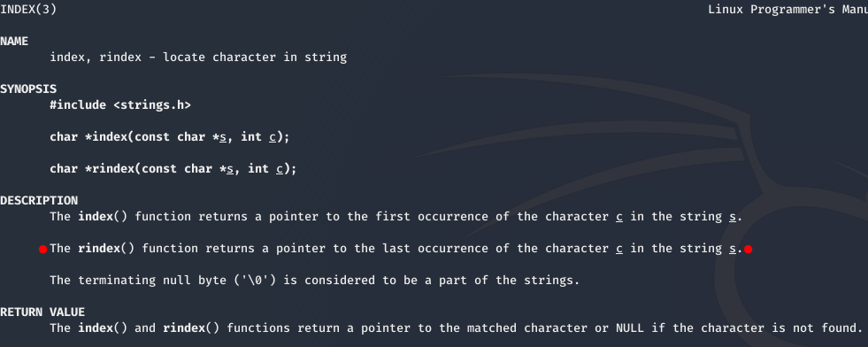Click bold rindex() in RETURN VALUE section
This screenshot has width=868, height=347.
coord(191,328)
